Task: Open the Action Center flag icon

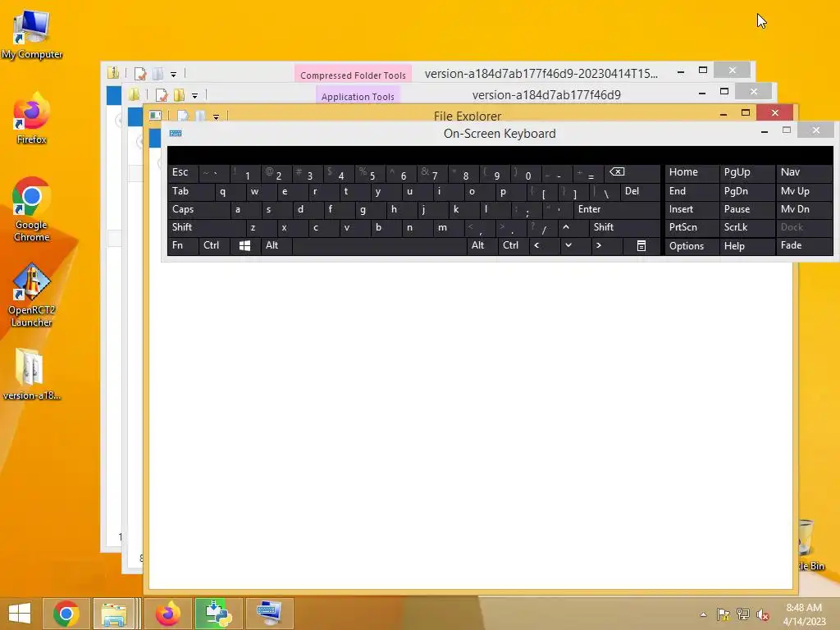Action: (724, 614)
